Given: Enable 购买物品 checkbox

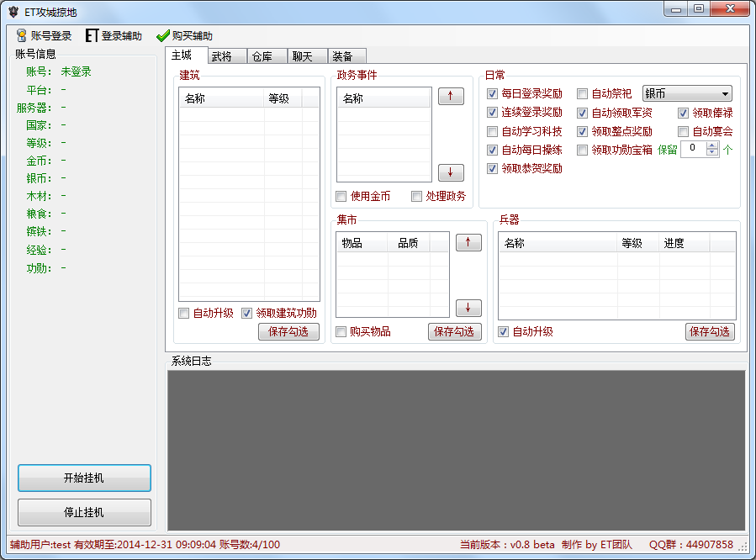Looking at the screenshot, I should [x=341, y=331].
